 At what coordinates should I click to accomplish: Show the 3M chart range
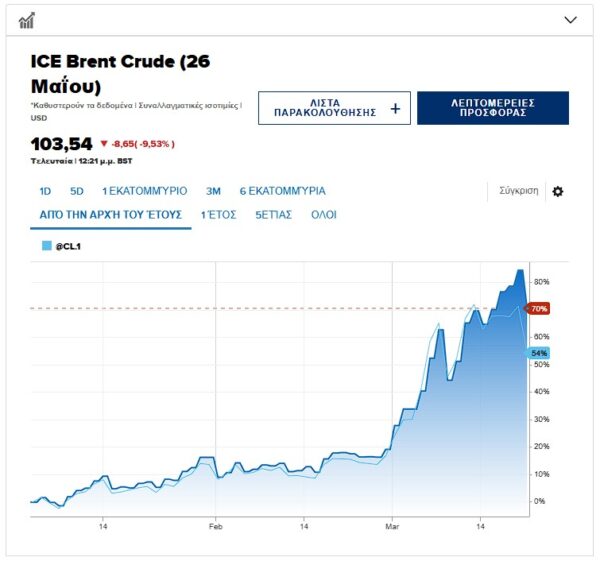pyautogui.click(x=213, y=191)
